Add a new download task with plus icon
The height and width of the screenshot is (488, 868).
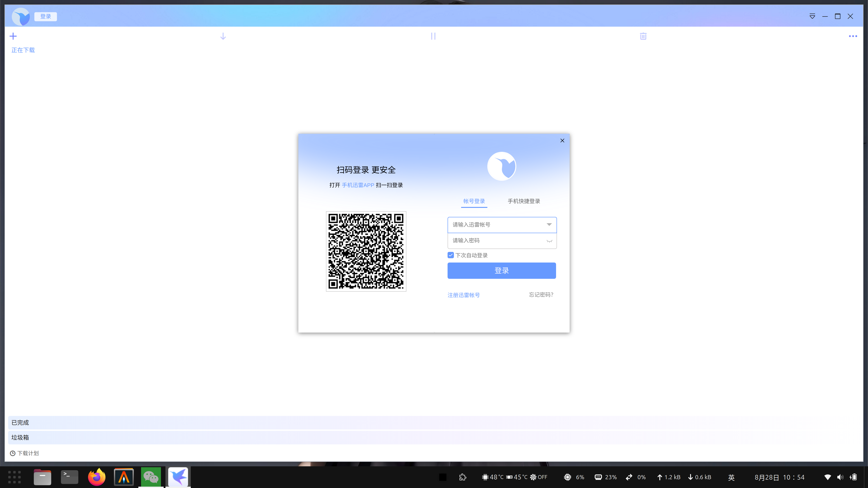point(13,36)
